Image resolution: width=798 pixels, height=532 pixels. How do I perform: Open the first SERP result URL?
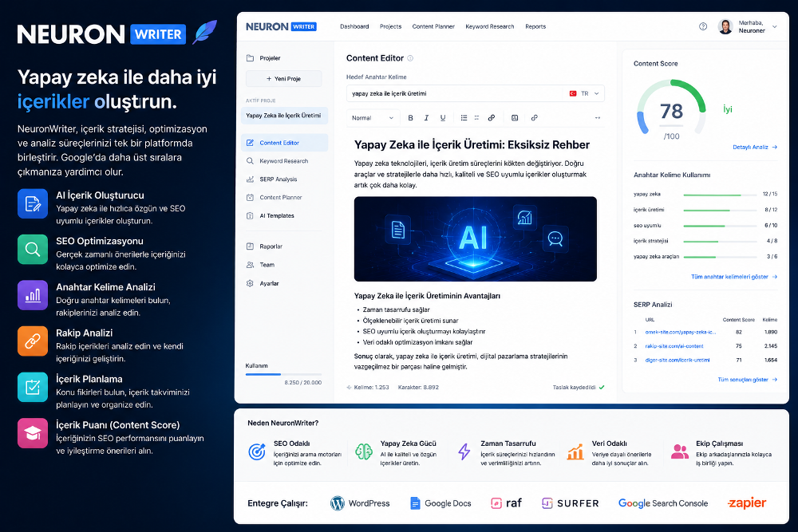click(681, 332)
